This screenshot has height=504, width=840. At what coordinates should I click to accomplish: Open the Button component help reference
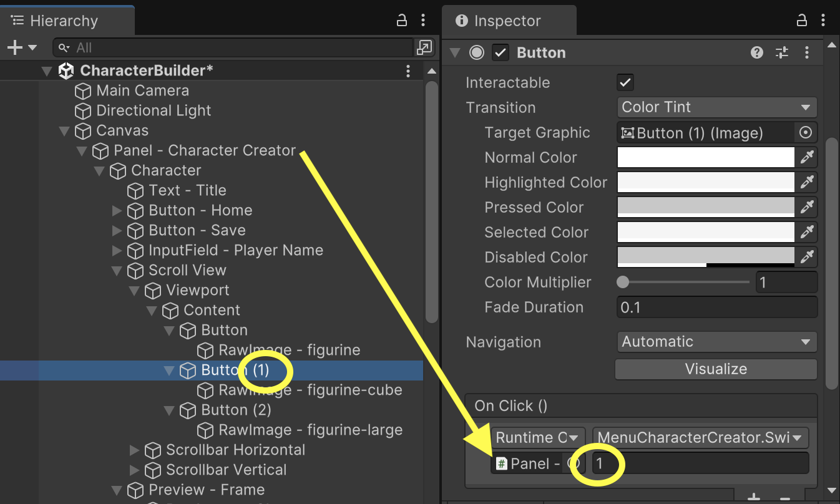757,52
